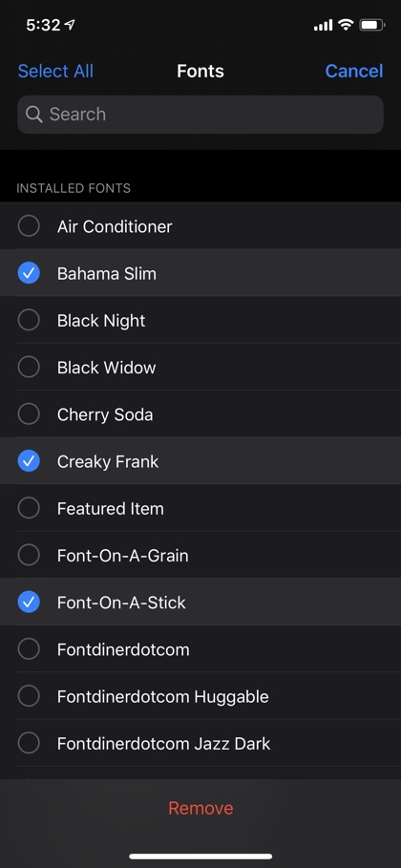Deselect the Creaky Frank checkmark
Image resolution: width=401 pixels, height=868 pixels.
click(x=29, y=461)
